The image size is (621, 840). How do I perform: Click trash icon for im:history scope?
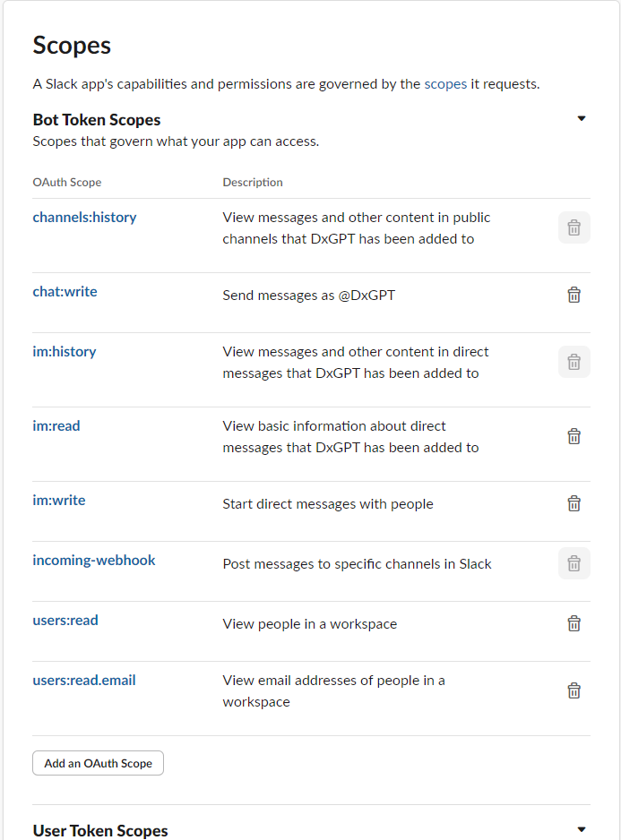[x=574, y=362]
